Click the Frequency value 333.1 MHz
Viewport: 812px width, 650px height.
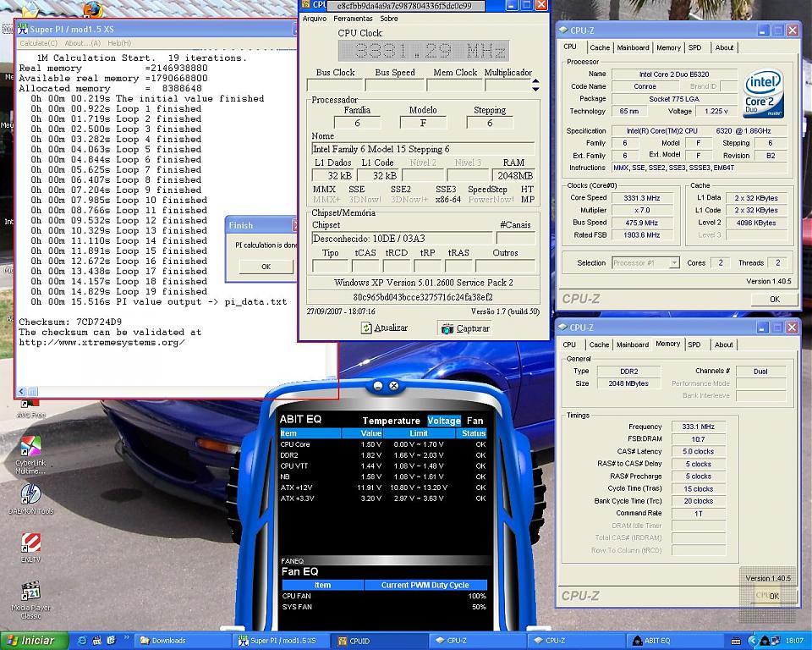(698, 427)
